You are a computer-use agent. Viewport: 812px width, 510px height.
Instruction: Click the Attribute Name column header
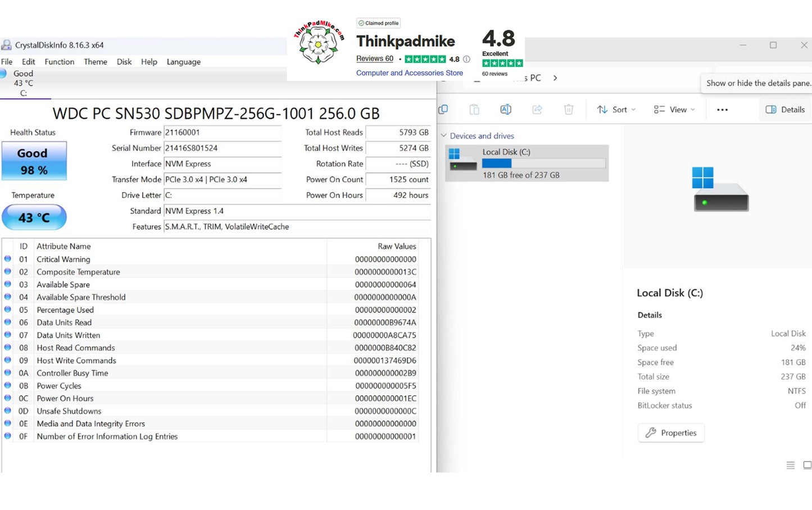coord(63,246)
